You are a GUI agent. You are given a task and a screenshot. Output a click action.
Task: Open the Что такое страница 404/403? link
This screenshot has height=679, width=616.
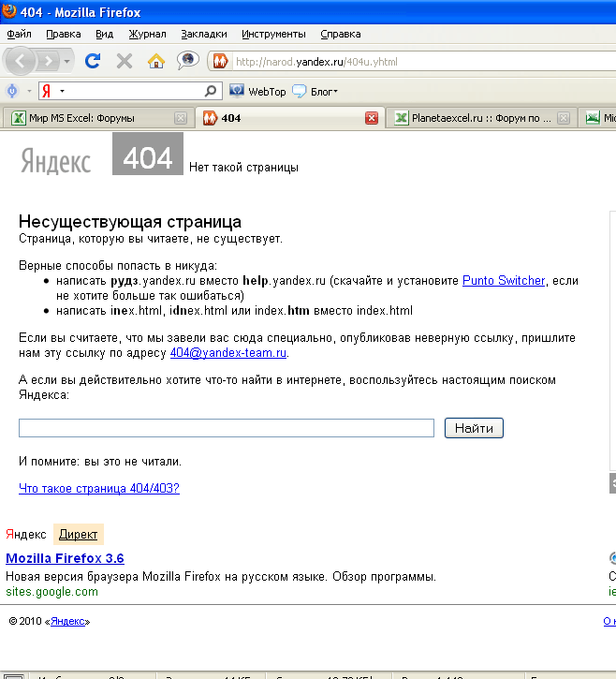(x=98, y=489)
